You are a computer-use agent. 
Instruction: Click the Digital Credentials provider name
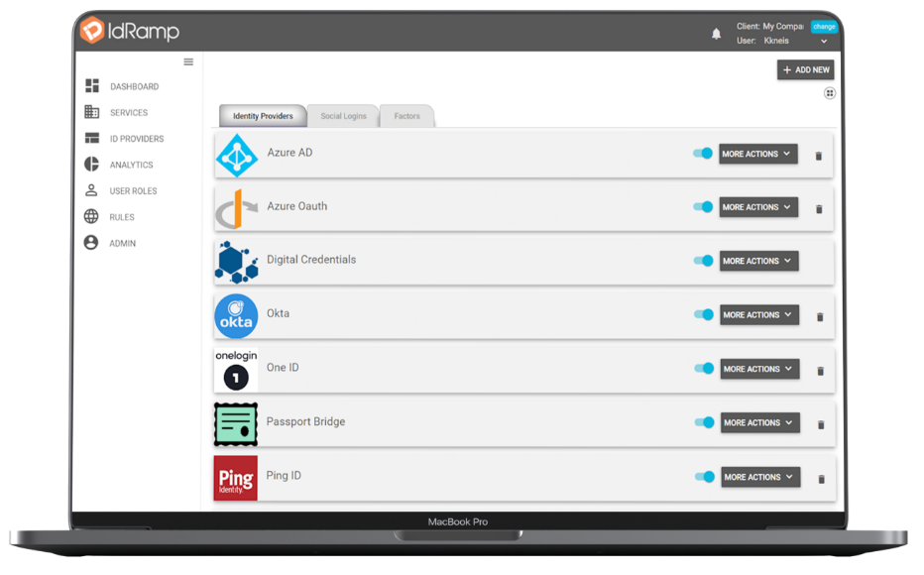tap(311, 260)
